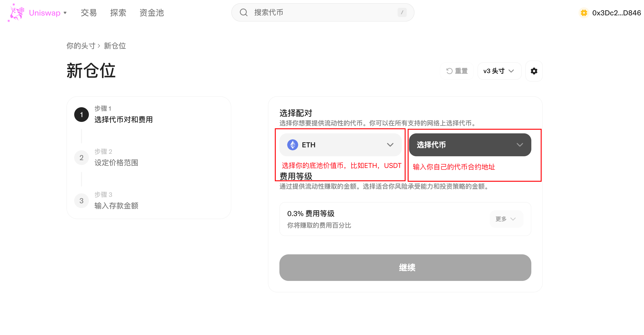644x335 pixels.
Task: Click the reset arrow icon
Action: pos(449,71)
